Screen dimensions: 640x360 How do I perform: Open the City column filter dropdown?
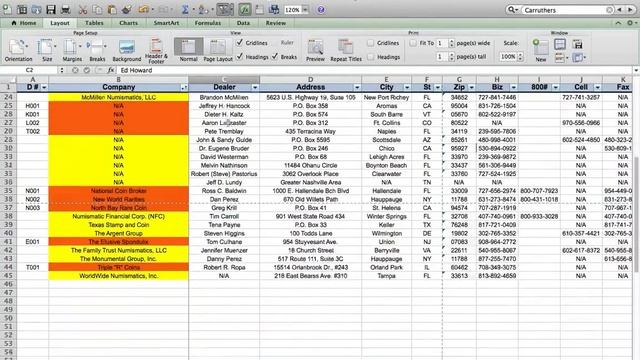407,87
